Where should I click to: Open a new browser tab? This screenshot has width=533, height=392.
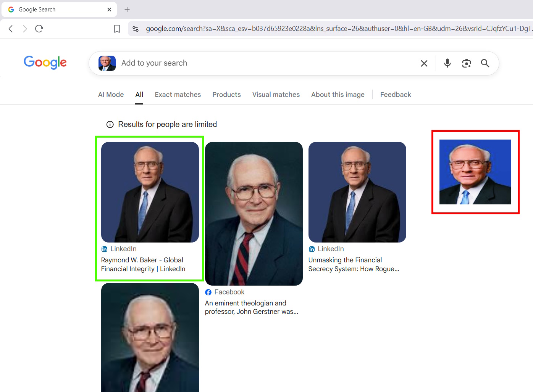click(x=127, y=10)
